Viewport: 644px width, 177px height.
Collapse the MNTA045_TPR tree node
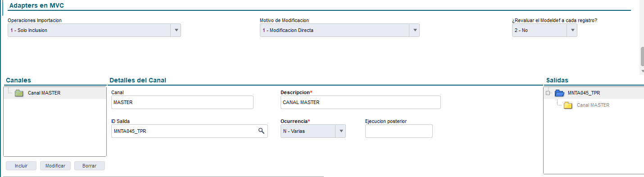click(548, 93)
